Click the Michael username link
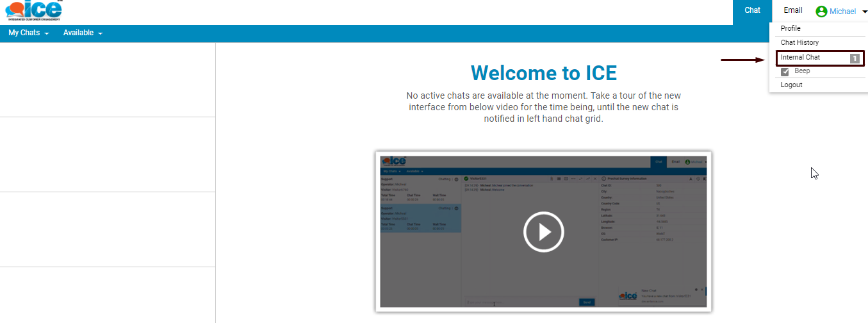 (842, 12)
